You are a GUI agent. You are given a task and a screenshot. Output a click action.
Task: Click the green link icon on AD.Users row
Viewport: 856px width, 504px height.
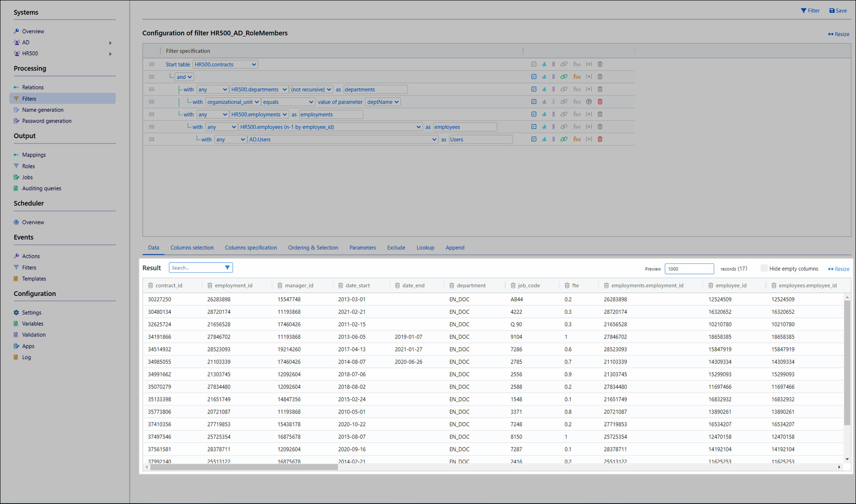(x=564, y=139)
